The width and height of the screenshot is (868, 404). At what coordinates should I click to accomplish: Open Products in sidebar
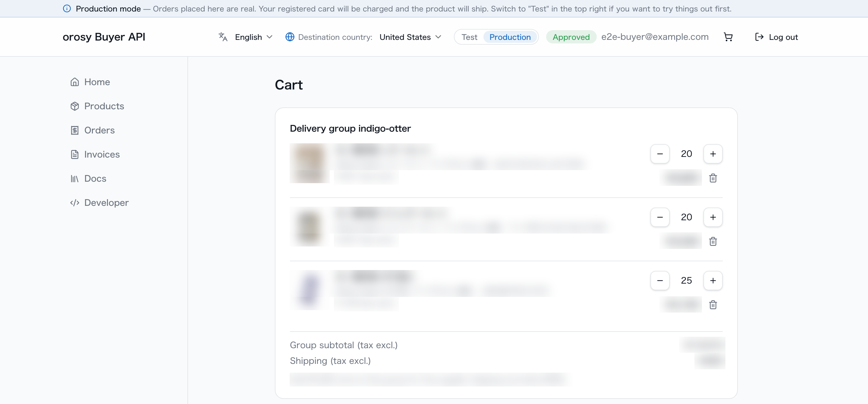tap(97, 106)
